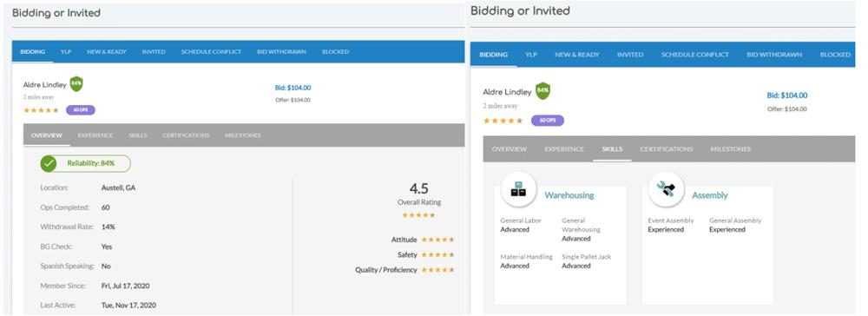Select the Bidding tab in left panel
The image size is (868, 316).
pyautogui.click(x=33, y=51)
